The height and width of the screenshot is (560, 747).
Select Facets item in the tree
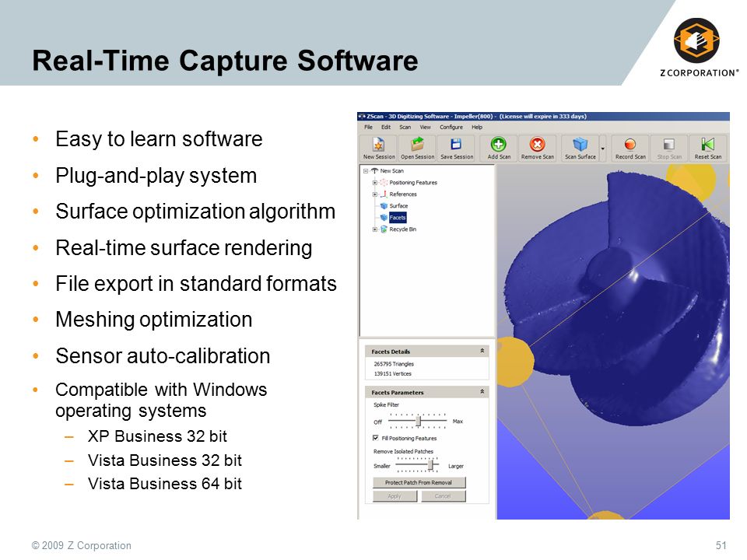tap(398, 218)
